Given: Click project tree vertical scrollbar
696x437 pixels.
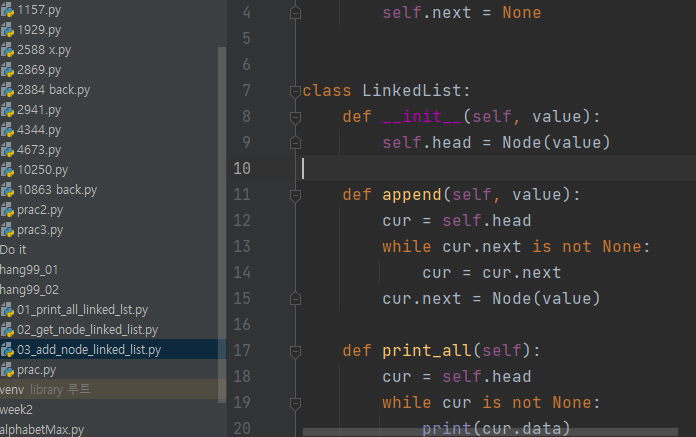Looking at the screenshot, I should tap(222, 224).
